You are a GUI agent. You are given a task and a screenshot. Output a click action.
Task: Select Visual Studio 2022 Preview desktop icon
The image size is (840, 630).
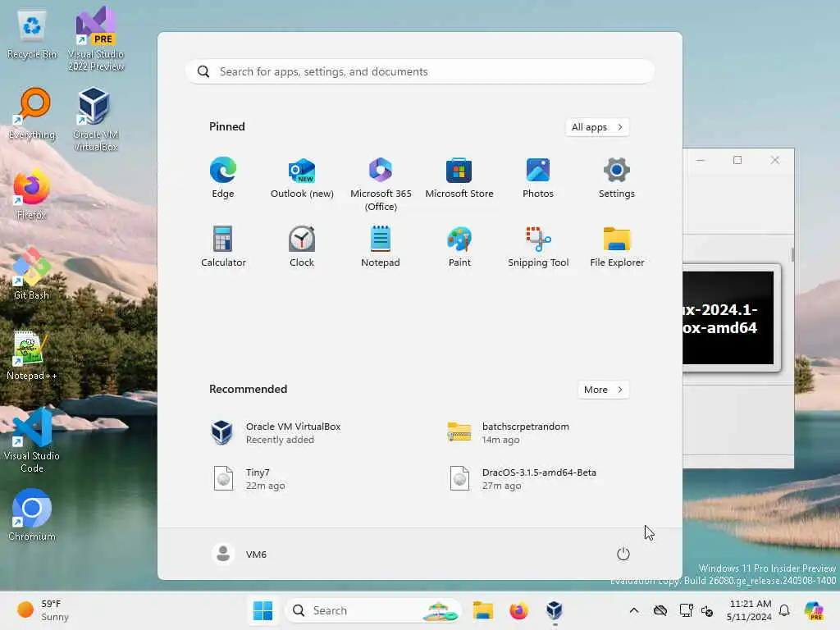[x=96, y=39]
